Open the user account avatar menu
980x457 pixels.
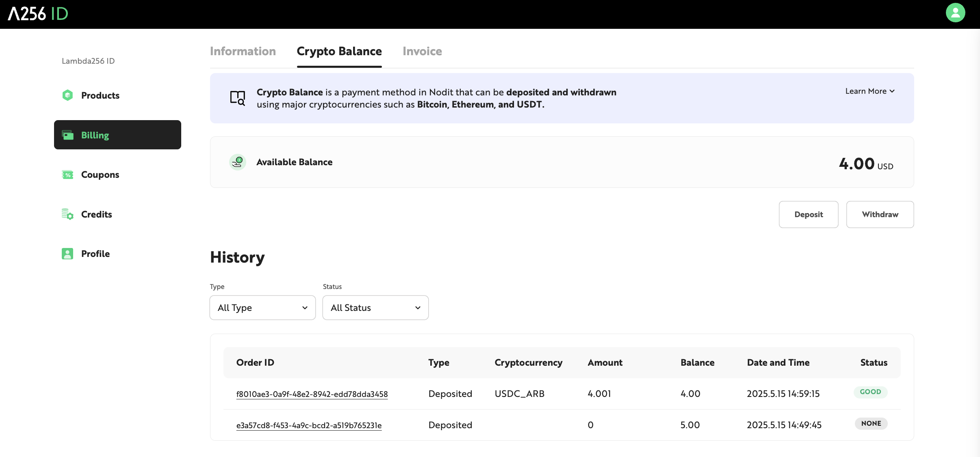coord(955,13)
